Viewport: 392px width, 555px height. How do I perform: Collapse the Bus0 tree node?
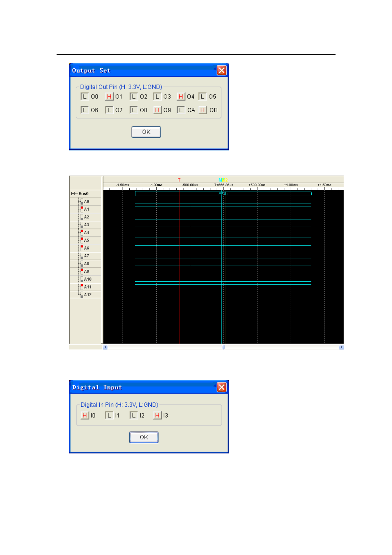click(73, 194)
